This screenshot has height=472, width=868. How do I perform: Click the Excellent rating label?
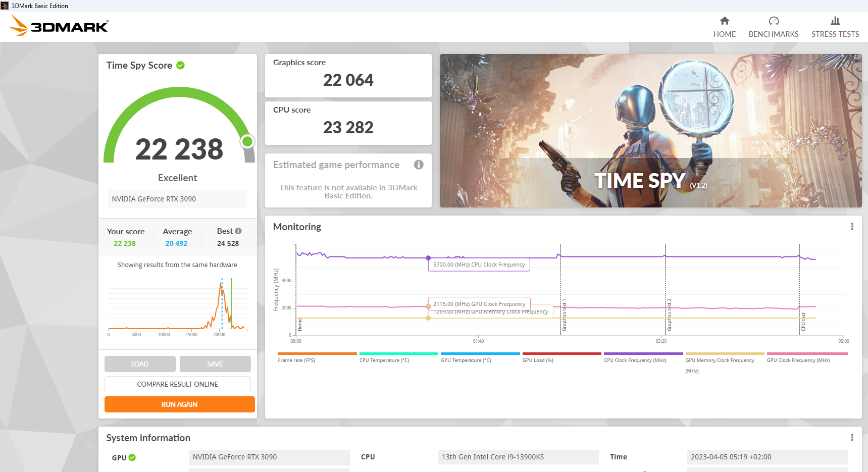pos(177,178)
